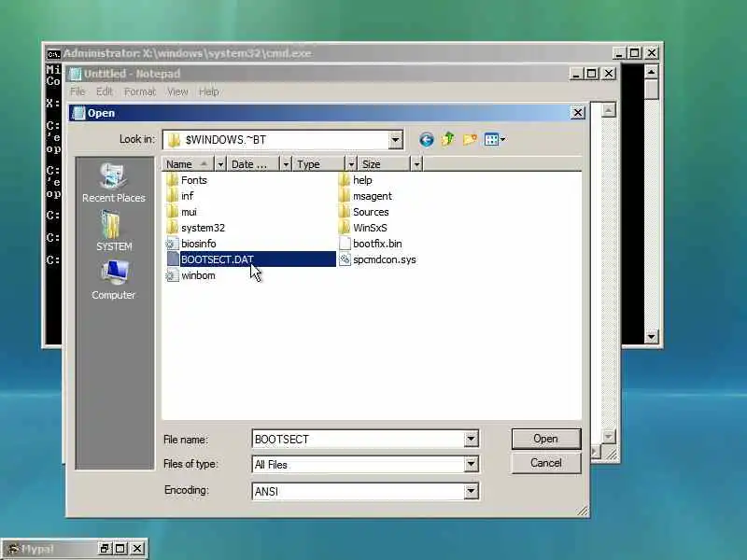Select the winbom file
747x560 pixels.
[190, 275]
